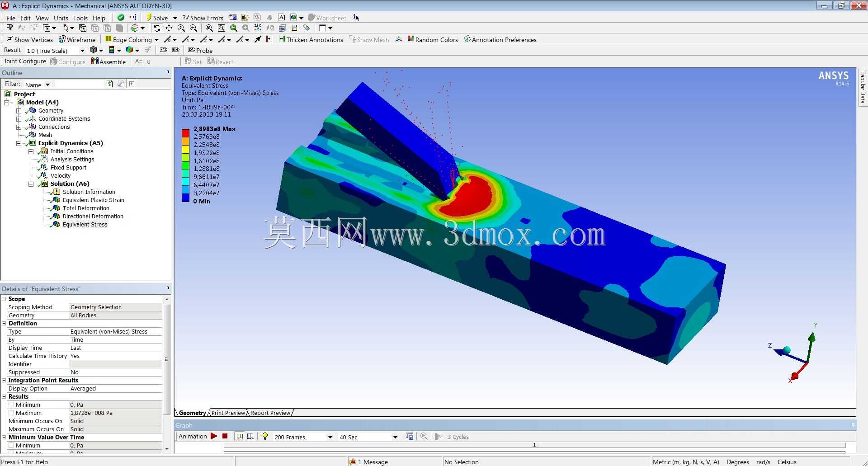Switch to the Report Preview tab

pos(270,413)
